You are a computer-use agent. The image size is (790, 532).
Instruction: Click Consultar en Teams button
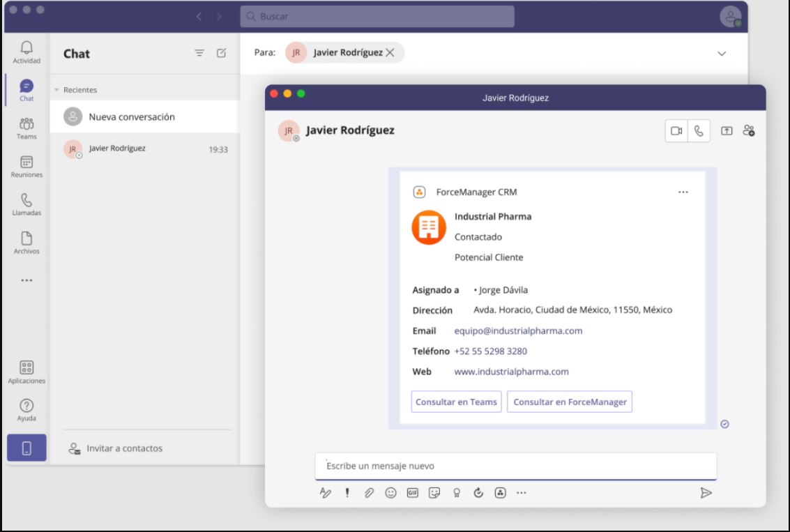(456, 402)
